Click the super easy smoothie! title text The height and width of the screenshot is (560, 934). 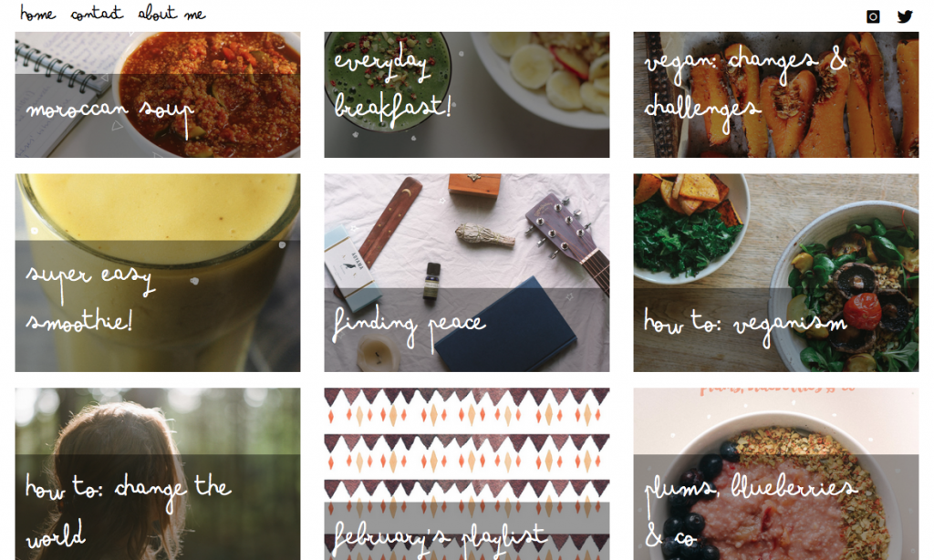(90, 300)
